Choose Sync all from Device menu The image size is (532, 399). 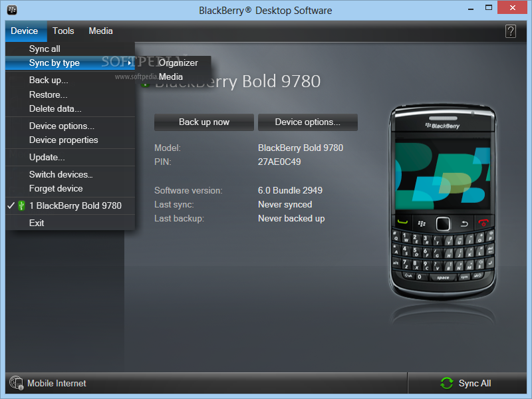[70, 49]
